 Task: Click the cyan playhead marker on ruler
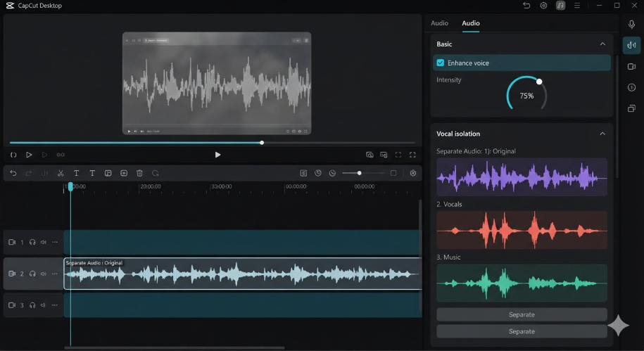pyautogui.click(x=70, y=186)
